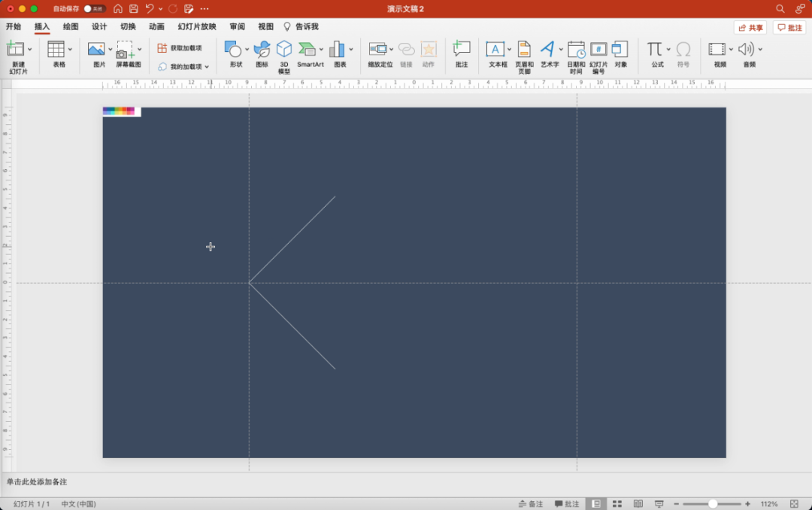Click 单击此处添加备注 notes area
Screen dimensions: 812x510
pyautogui.click(x=37, y=481)
